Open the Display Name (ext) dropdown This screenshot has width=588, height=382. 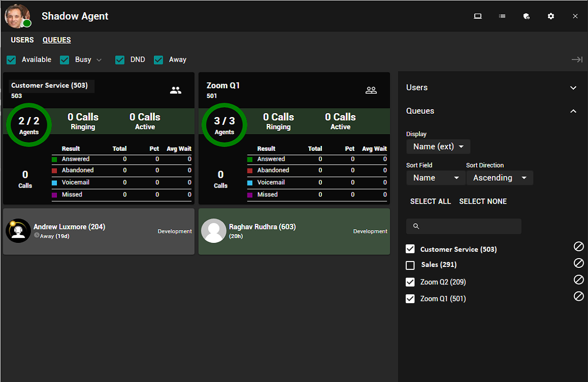pyautogui.click(x=438, y=146)
